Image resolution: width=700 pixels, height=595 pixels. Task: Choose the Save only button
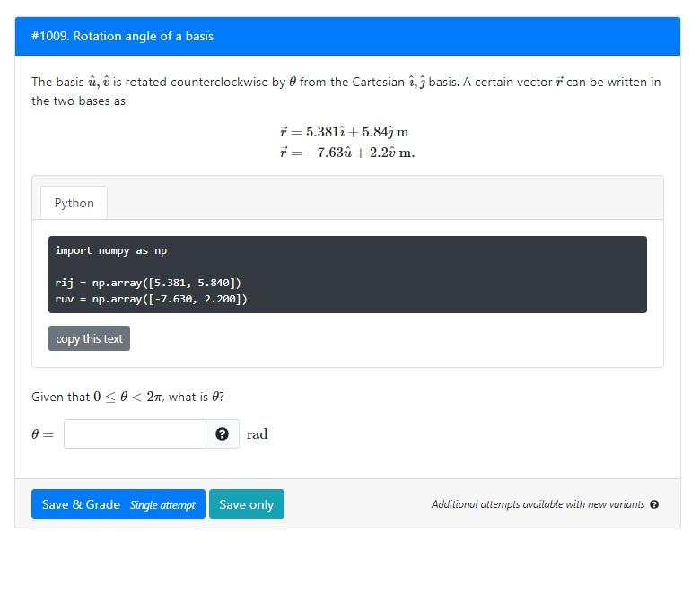[247, 504]
